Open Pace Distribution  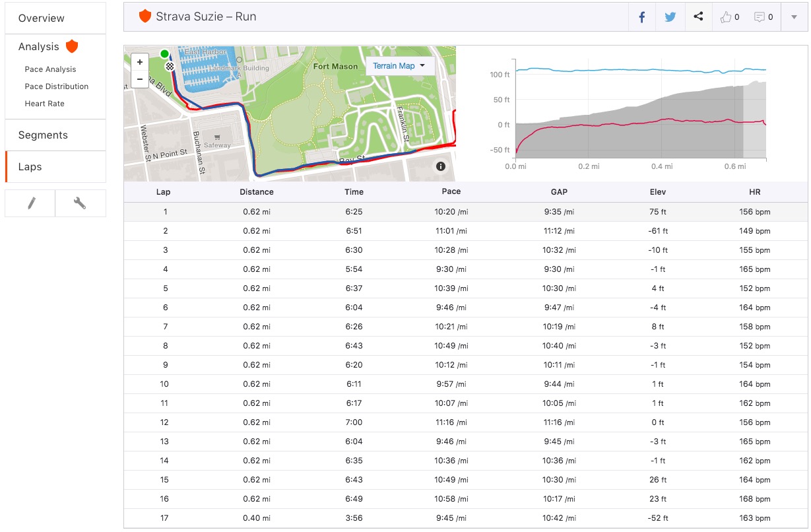(x=56, y=86)
